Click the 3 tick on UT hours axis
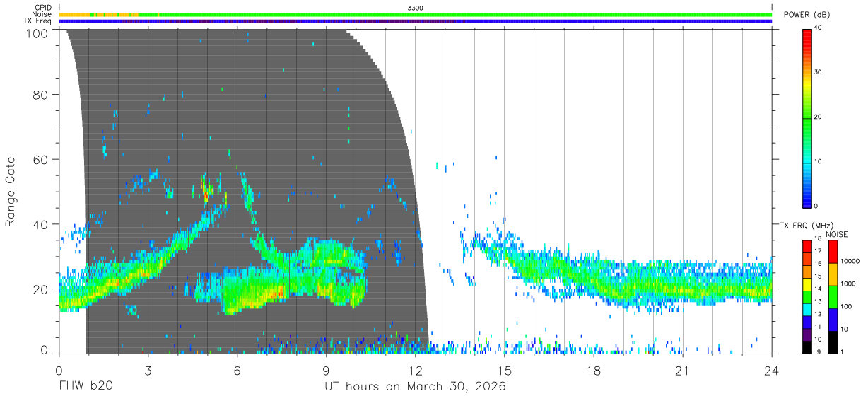Image resolution: width=868 pixels, height=401 pixels. click(x=148, y=371)
